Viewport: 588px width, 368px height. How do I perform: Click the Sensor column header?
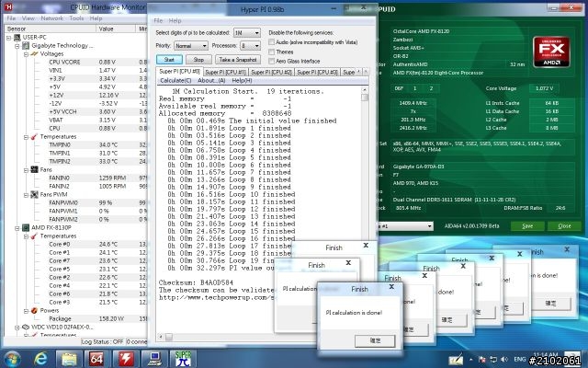50,29
